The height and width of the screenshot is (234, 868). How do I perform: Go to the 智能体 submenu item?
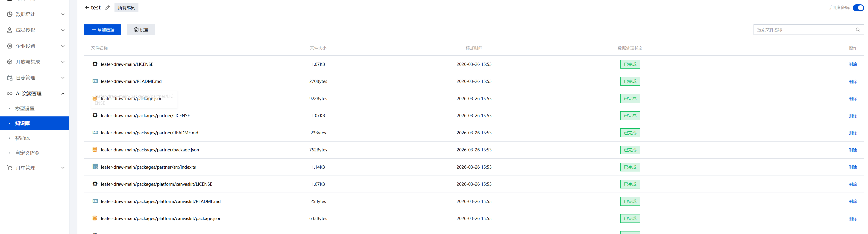(23, 138)
